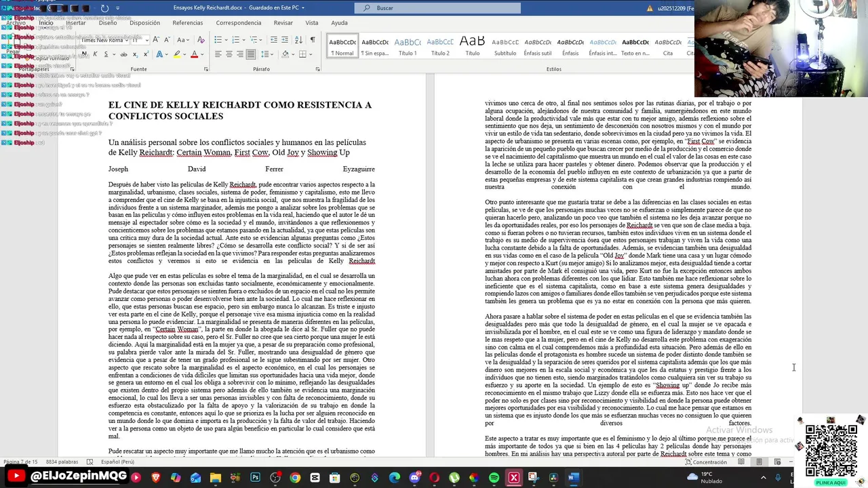Apply the Énfasis sutil style
This screenshot has width=868, height=488.
(x=538, y=46)
